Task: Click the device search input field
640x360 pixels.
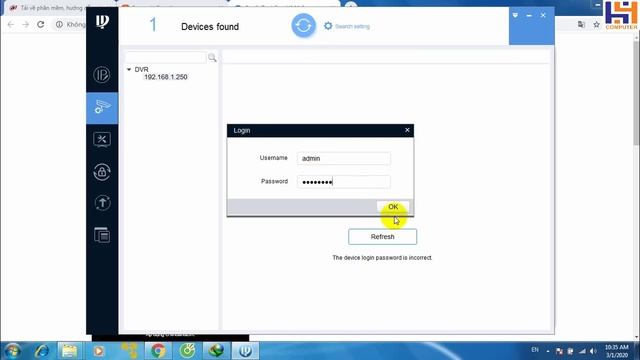Action: coord(165,58)
